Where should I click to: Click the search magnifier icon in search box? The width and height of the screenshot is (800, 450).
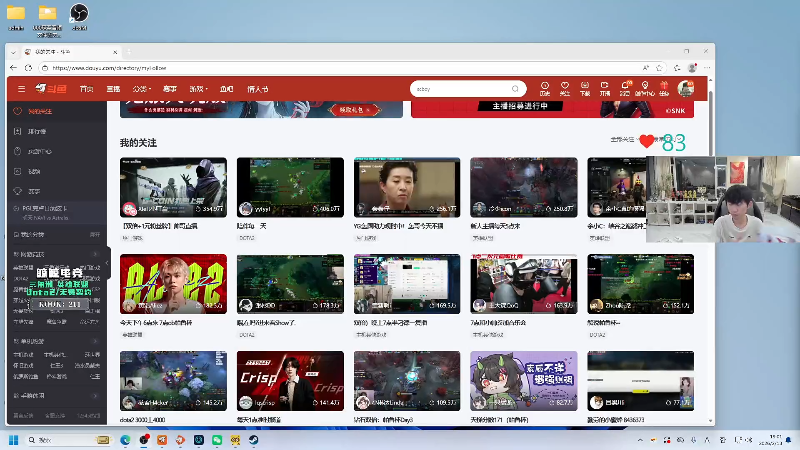click(516, 89)
